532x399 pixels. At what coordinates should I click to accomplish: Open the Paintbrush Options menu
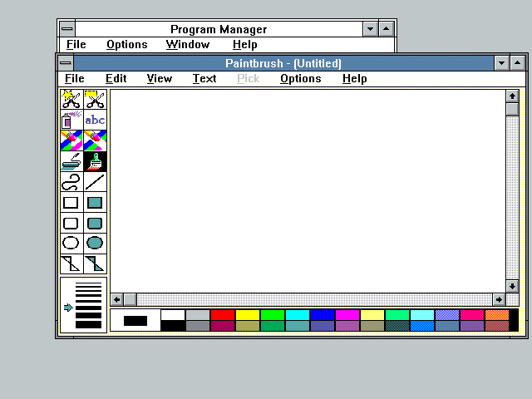click(x=301, y=79)
